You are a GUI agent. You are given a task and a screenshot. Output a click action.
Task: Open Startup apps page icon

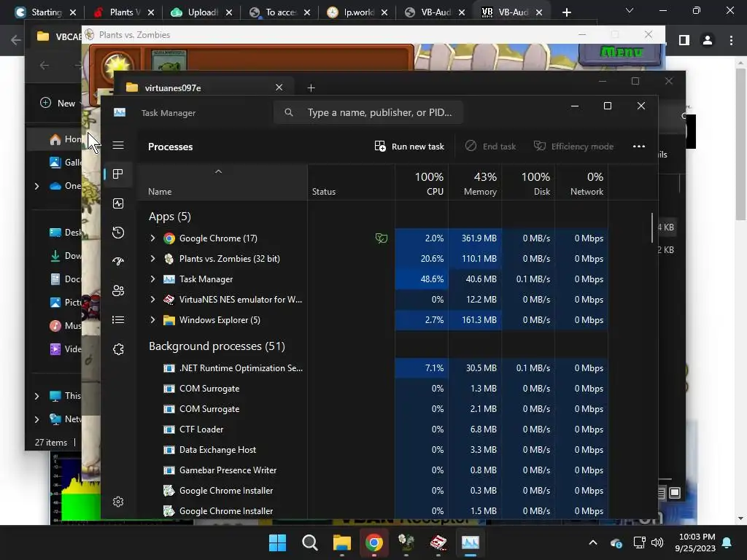118,261
